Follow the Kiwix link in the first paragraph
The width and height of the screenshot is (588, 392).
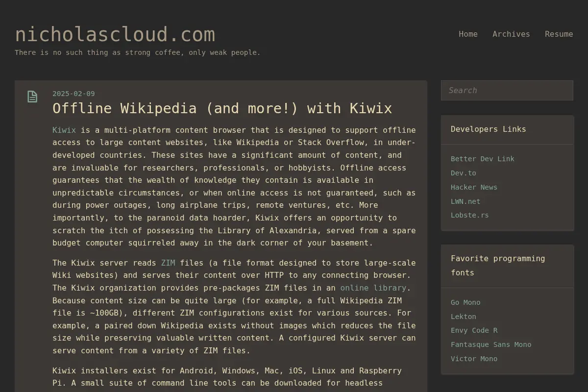click(x=64, y=130)
